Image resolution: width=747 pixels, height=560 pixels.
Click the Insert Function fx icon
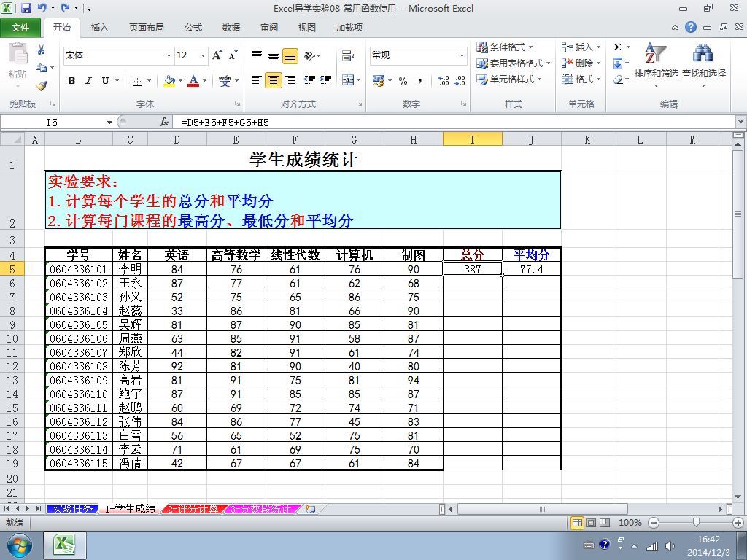click(x=164, y=122)
